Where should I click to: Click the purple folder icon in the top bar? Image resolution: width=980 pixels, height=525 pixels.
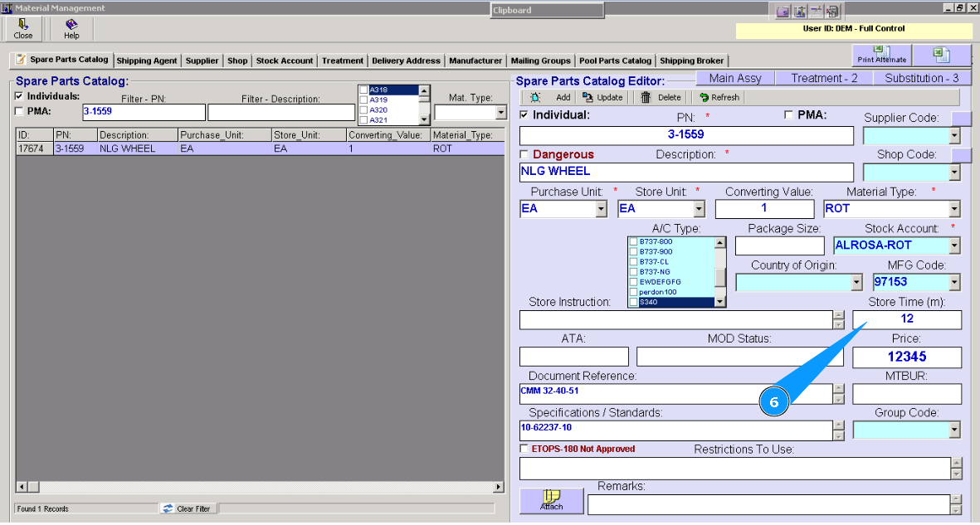coord(783,11)
